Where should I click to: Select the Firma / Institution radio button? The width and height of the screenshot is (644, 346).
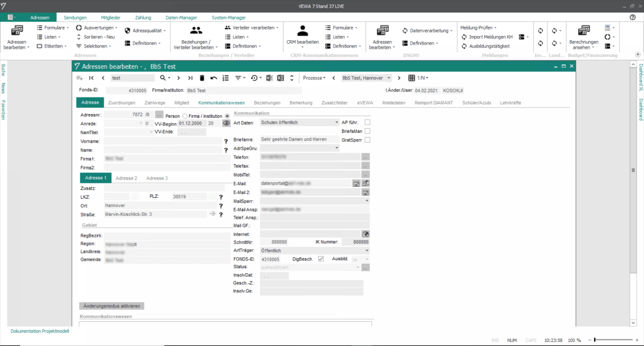pos(227,116)
